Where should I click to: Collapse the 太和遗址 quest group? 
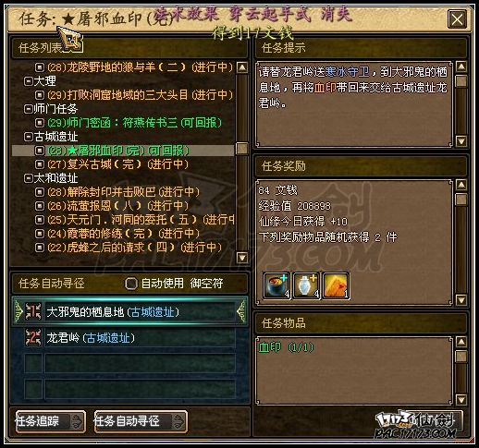tap(29, 178)
